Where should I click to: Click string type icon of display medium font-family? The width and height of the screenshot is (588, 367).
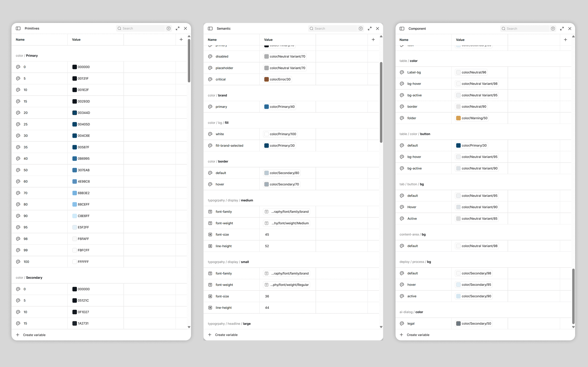click(x=210, y=212)
